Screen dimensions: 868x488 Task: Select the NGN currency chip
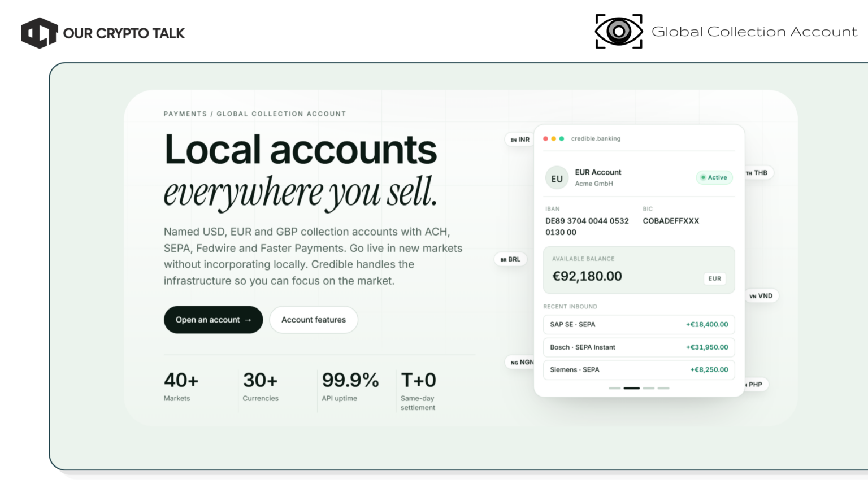[520, 362]
